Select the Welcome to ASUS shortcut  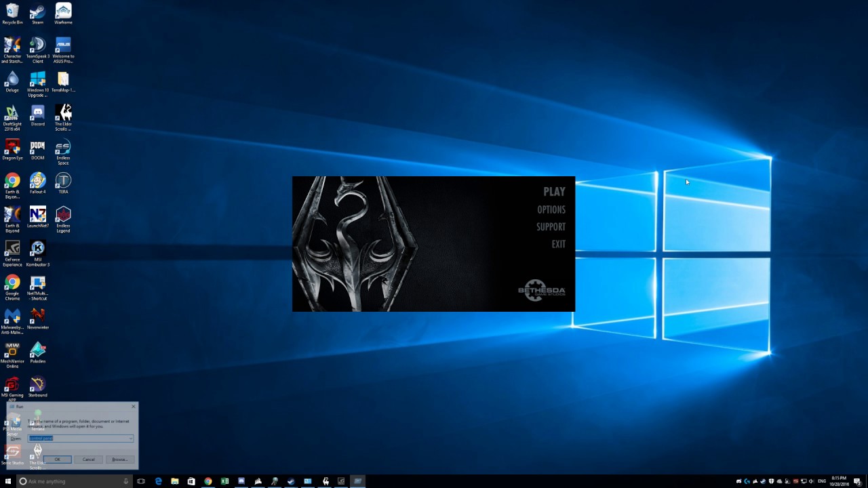coord(63,50)
